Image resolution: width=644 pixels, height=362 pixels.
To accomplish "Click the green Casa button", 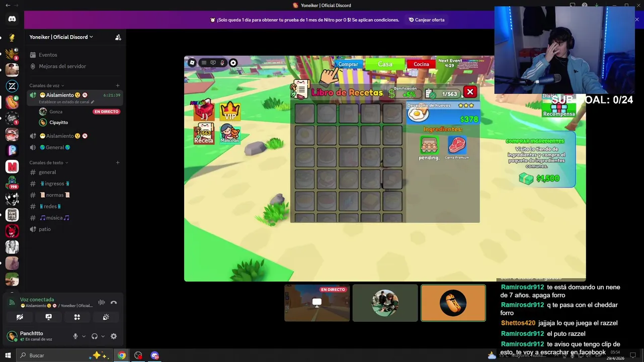I will [385, 64].
